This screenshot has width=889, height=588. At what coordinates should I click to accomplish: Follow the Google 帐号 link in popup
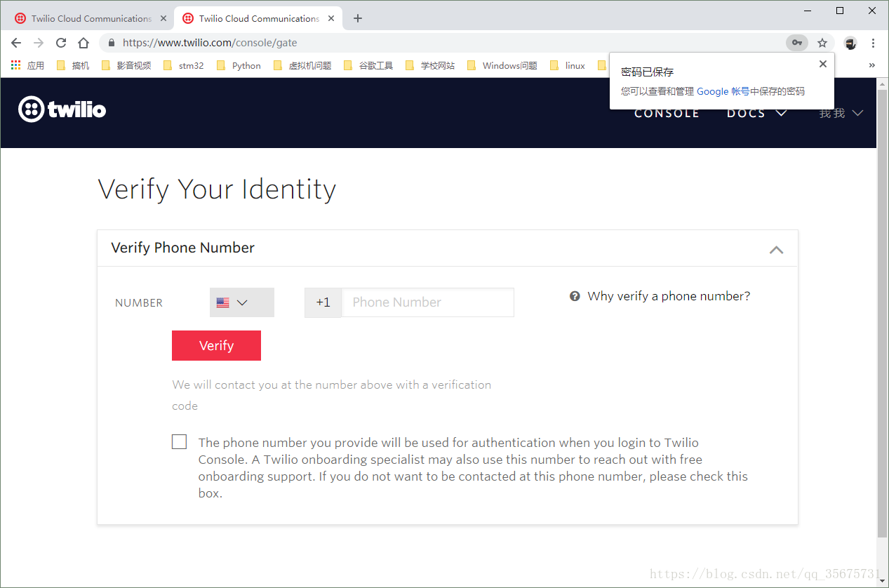point(723,91)
